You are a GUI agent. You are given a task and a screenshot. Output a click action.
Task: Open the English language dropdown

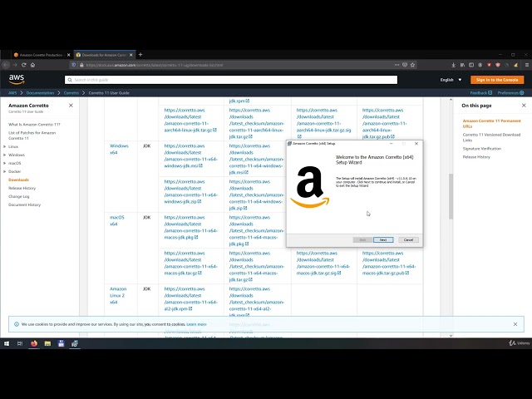tap(451, 80)
